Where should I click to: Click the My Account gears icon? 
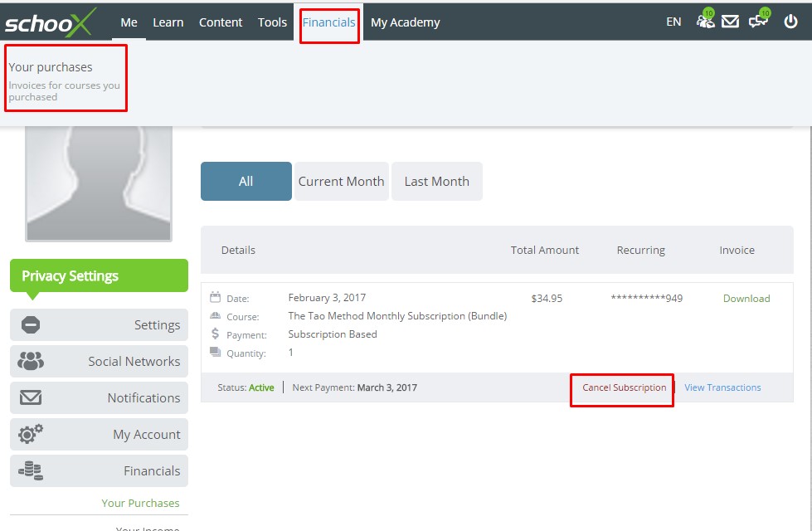[31, 434]
